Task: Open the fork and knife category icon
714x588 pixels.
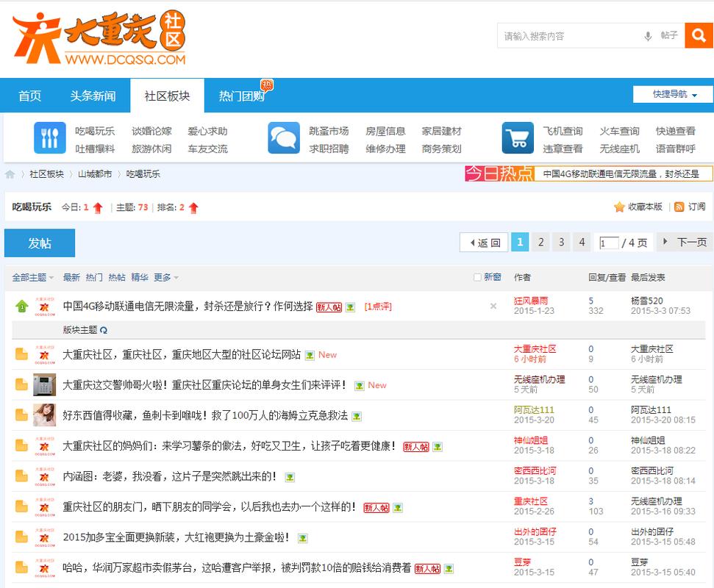Action: click(x=49, y=138)
